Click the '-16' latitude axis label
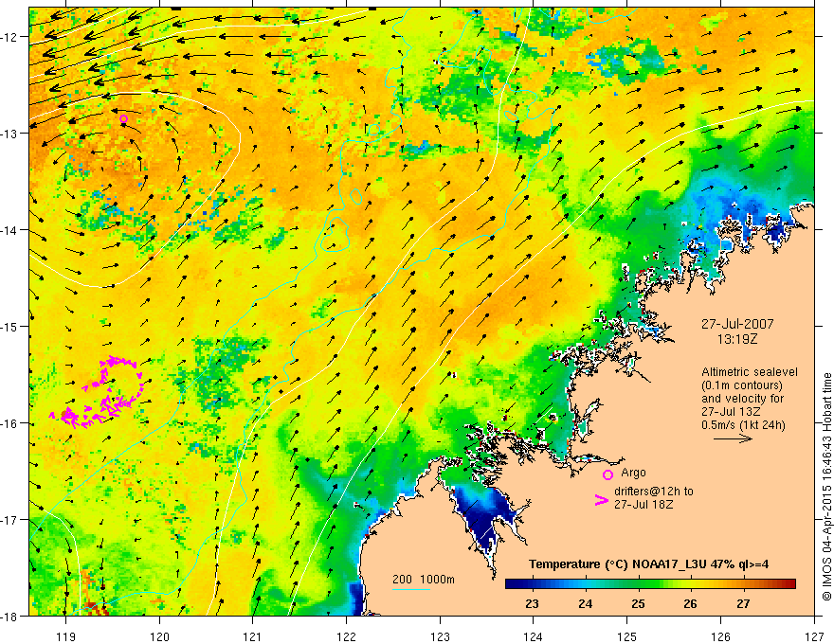The width and height of the screenshot is (834, 644). coord(10,423)
